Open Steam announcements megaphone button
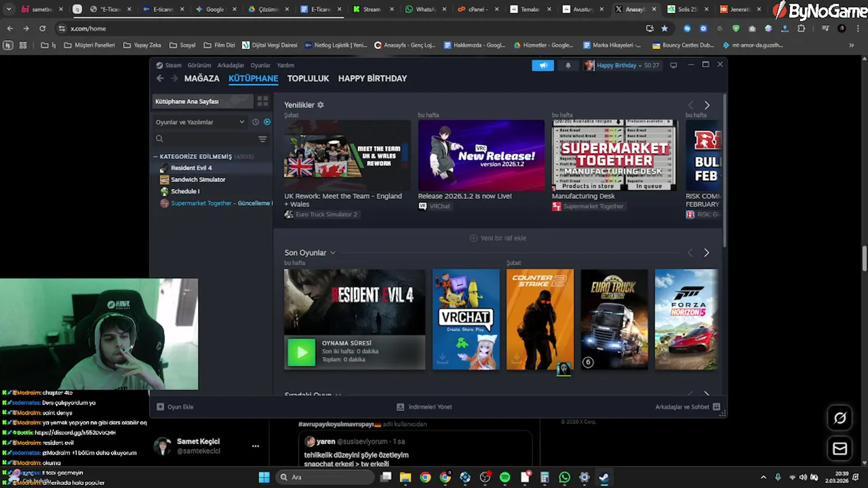The width and height of the screenshot is (868, 488). point(542,65)
